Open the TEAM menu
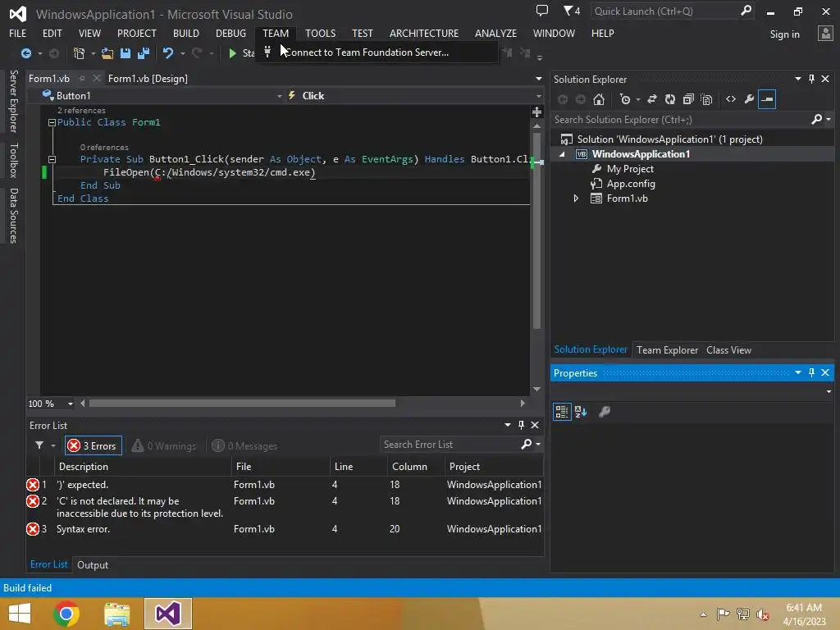 (276, 33)
